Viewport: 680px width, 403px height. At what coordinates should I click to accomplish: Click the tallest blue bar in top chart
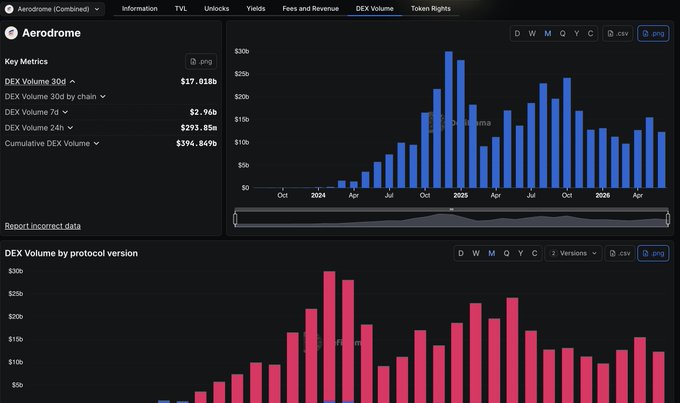click(448, 120)
